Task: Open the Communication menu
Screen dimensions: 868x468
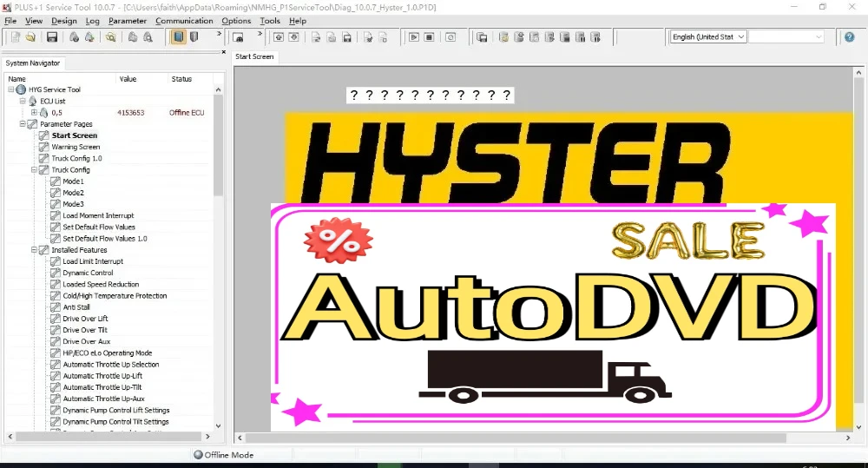Action: click(x=184, y=21)
